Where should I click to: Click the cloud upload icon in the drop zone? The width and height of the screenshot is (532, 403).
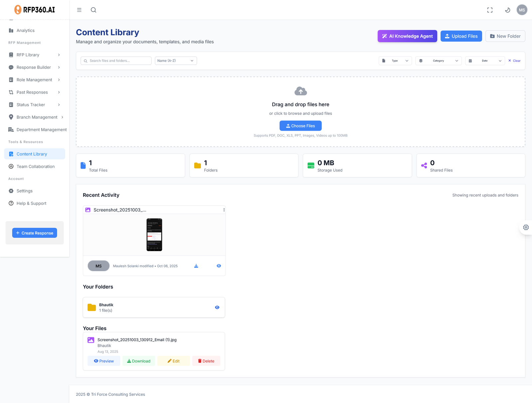pos(301,91)
